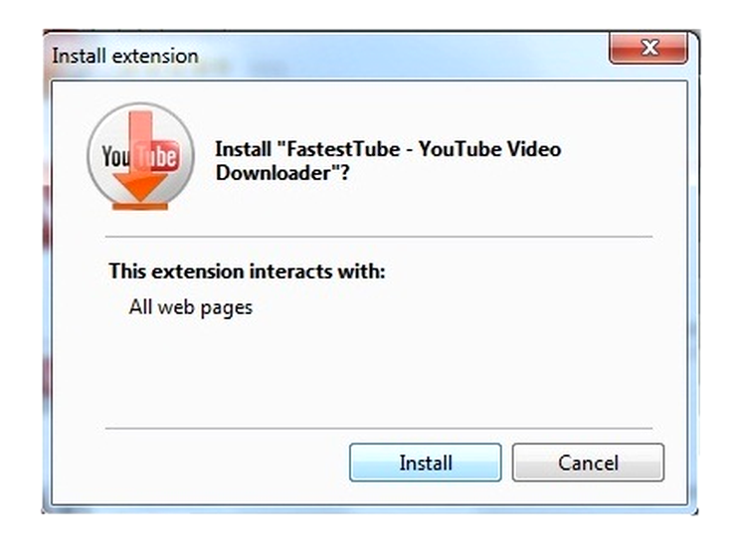Click the separator line above the buttons
Viewport: 746px width, 560px height.
379,429
